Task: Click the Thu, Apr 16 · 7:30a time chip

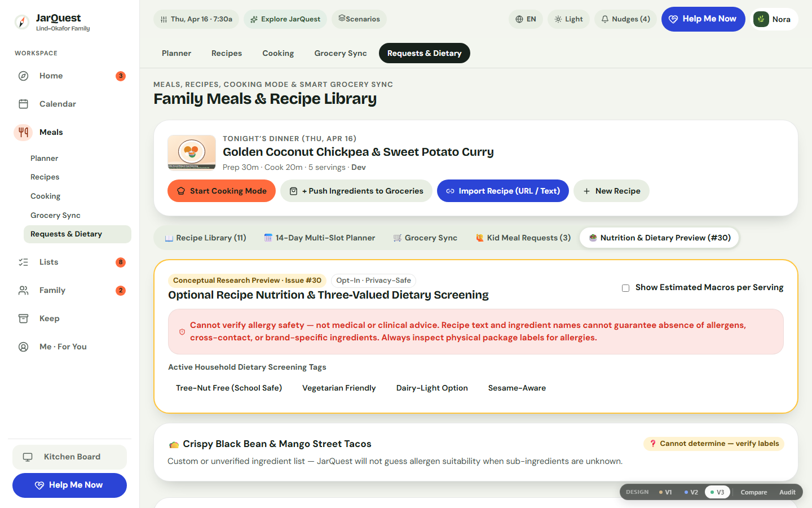Action: click(x=196, y=19)
